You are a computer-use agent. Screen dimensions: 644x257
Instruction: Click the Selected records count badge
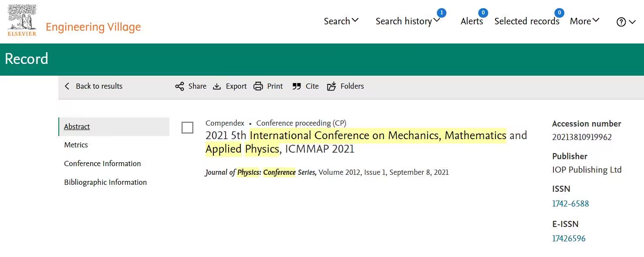pos(559,13)
